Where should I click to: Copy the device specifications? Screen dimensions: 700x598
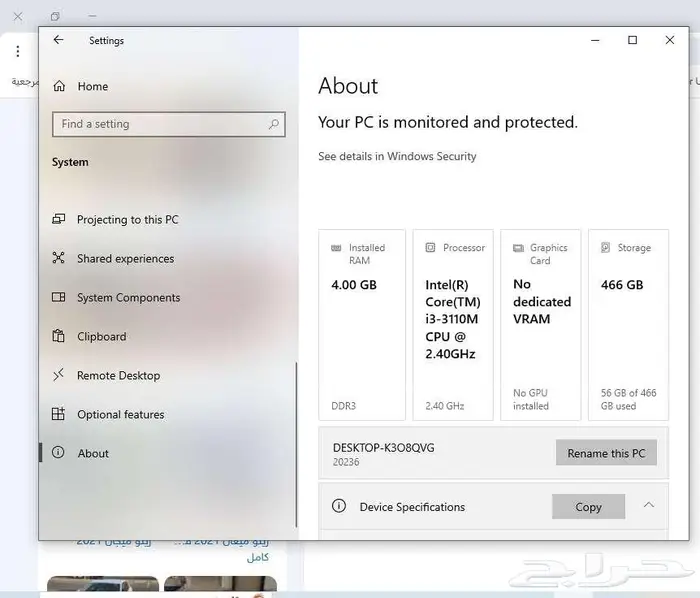tap(588, 507)
